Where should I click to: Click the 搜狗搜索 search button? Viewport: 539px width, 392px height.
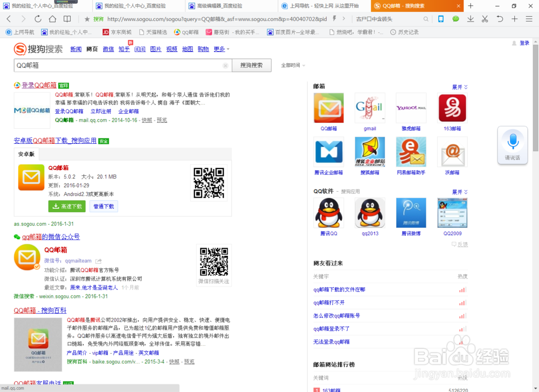(252, 65)
